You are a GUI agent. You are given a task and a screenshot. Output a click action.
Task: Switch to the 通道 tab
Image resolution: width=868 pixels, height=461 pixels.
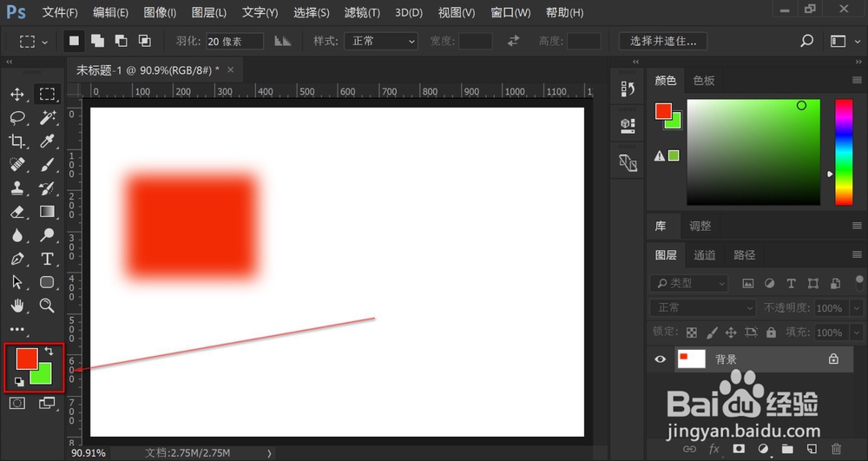pos(705,255)
